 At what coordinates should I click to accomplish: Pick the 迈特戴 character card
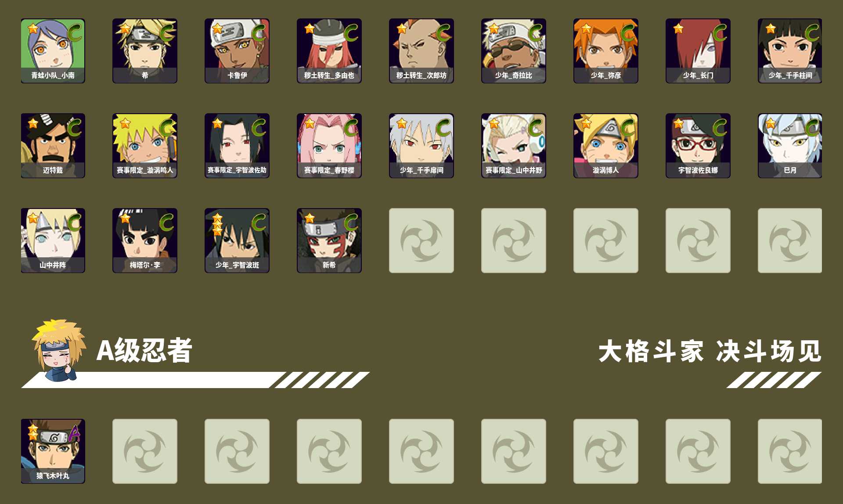(x=53, y=146)
